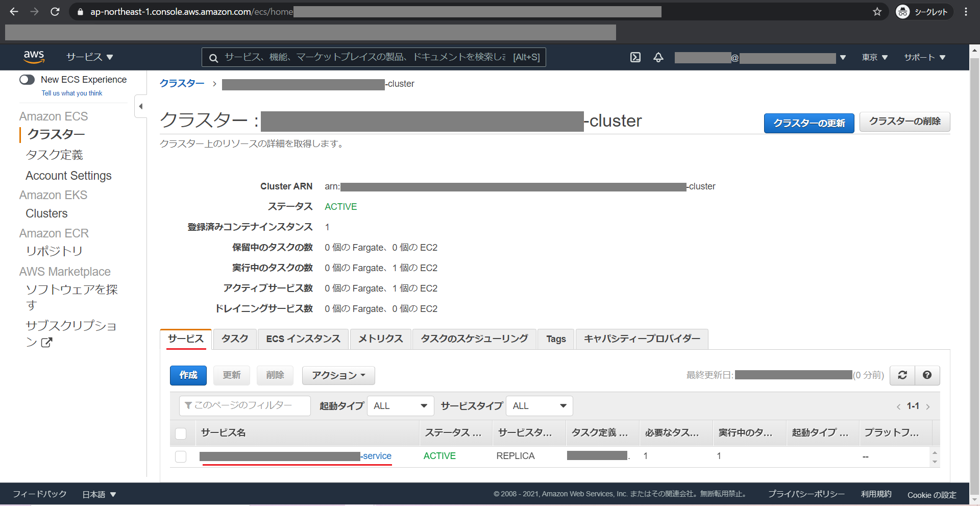
Task: Open the 日本語 language dropdown
Action: coord(99,494)
